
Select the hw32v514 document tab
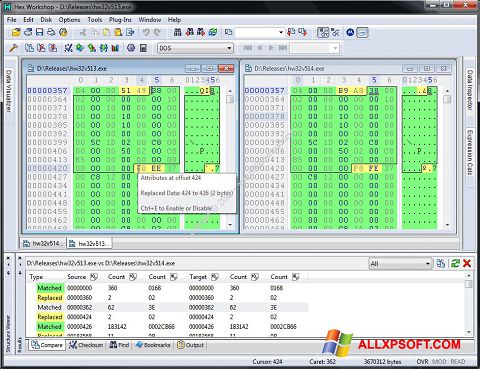click(43, 244)
